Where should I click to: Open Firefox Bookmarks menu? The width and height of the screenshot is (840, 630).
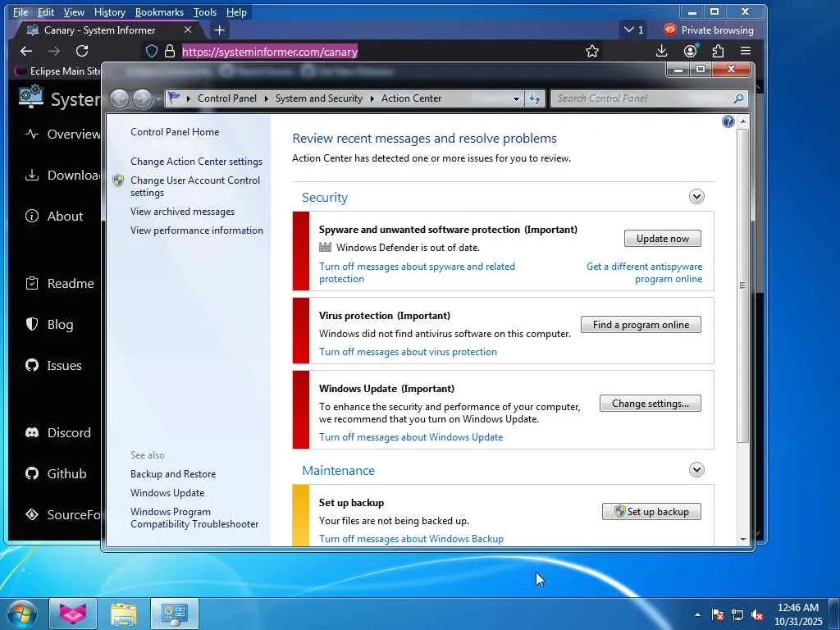click(x=159, y=11)
